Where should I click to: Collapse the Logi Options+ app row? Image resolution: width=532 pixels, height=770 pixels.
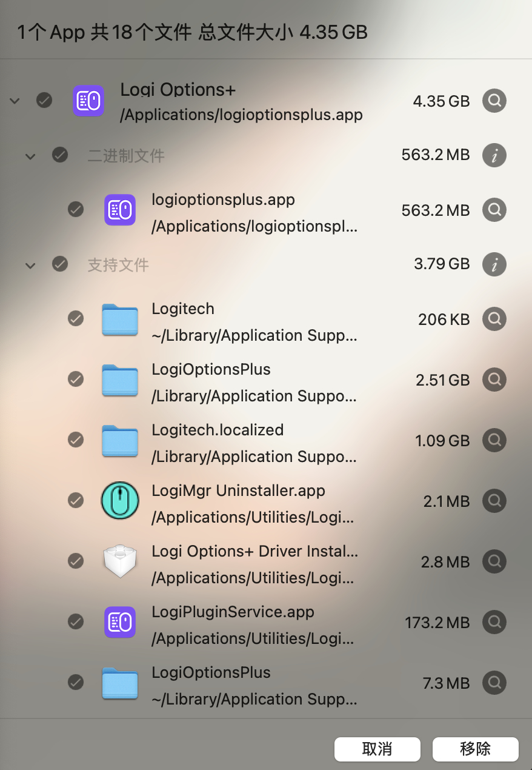pos(15,101)
